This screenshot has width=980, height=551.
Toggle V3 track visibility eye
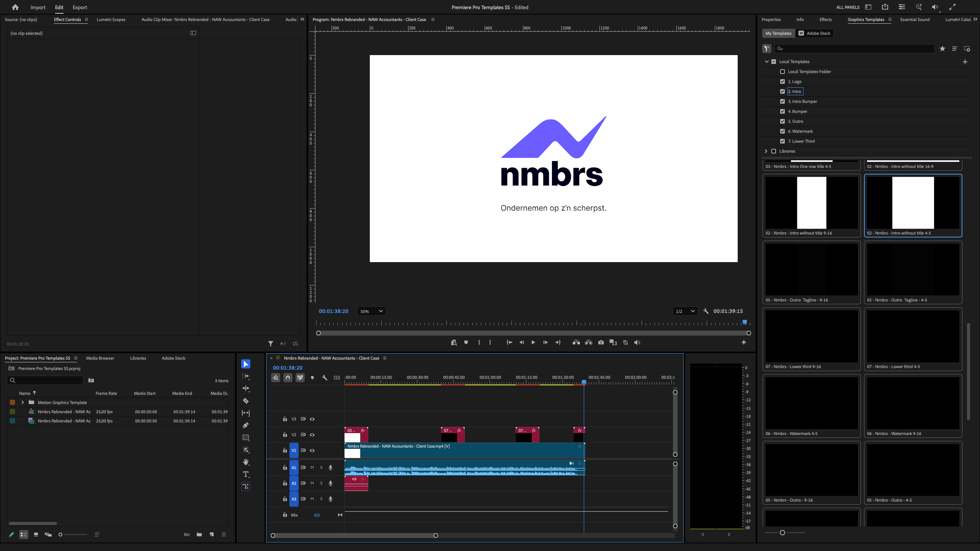(312, 419)
